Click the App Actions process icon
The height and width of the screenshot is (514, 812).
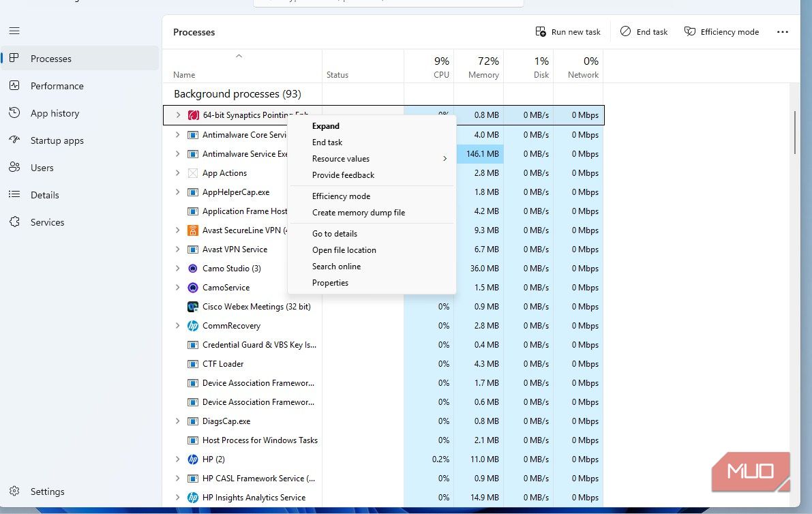(x=193, y=173)
